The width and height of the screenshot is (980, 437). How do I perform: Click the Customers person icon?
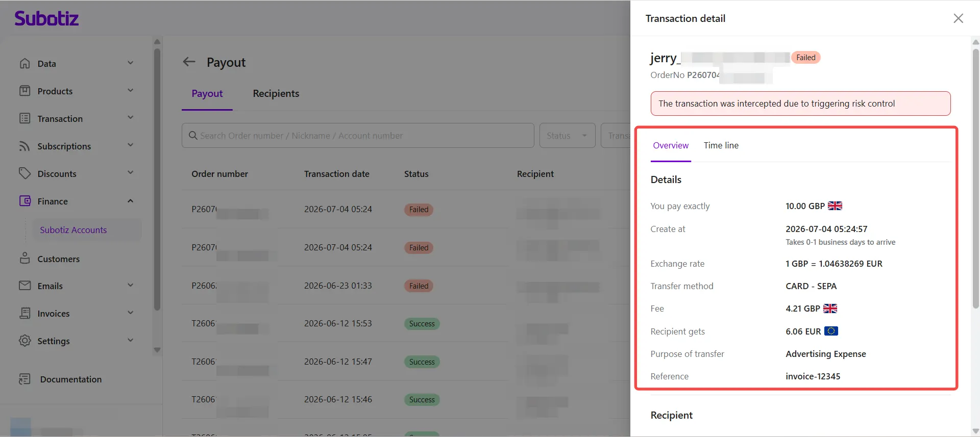tap(24, 258)
